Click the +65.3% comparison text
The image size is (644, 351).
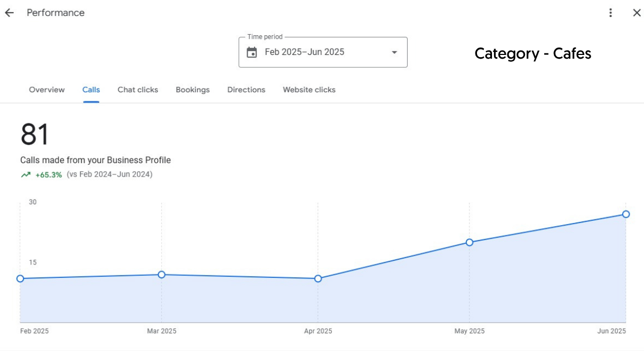[x=49, y=174]
